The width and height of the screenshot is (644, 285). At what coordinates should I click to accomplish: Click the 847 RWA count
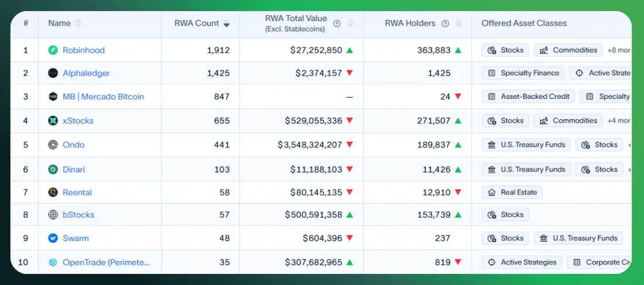[x=222, y=97]
